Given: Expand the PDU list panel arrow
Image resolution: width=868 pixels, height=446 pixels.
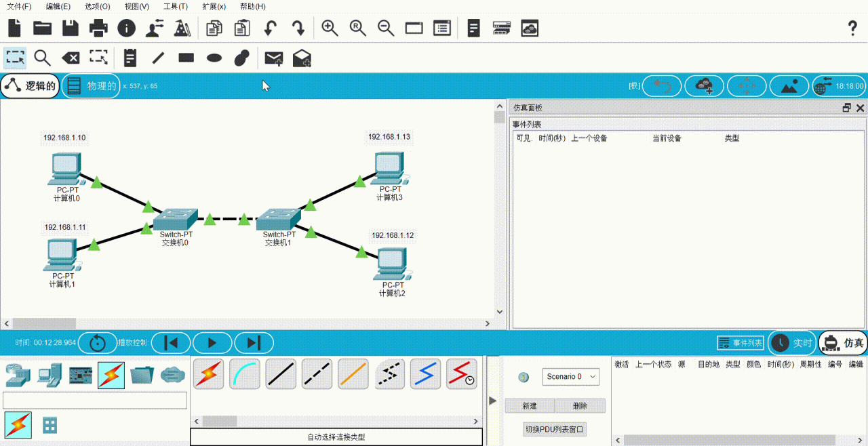Looking at the screenshot, I should (x=493, y=401).
